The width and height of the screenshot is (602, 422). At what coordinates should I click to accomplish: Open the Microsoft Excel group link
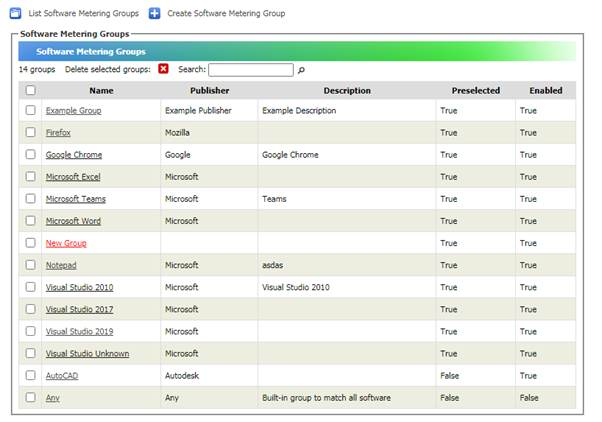pyautogui.click(x=73, y=177)
